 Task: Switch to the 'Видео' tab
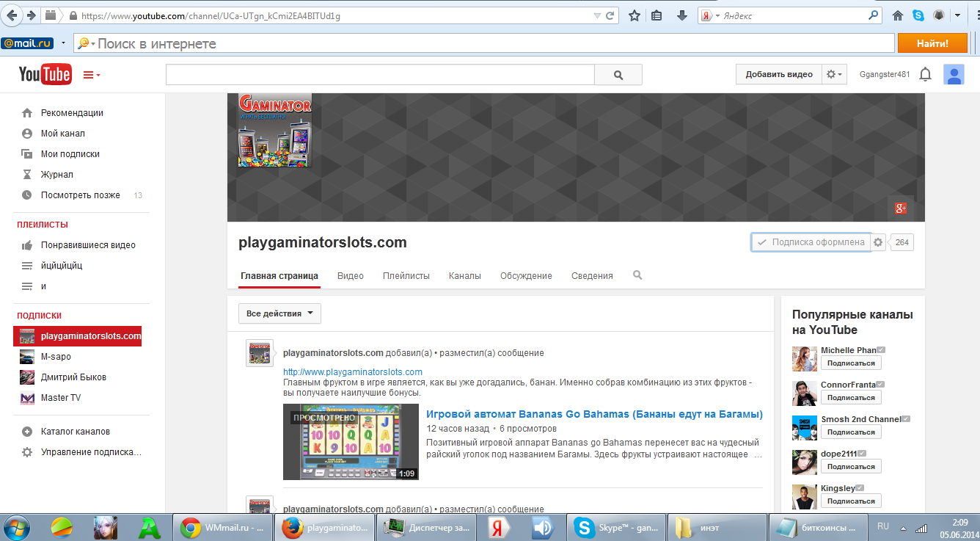tap(350, 276)
